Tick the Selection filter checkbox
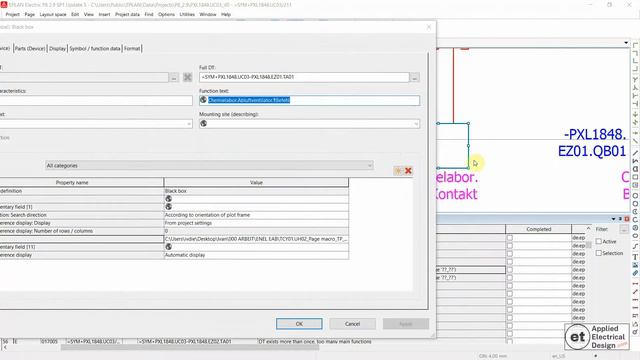The height and width of the screenshot is (360, 640). [598, 253]
